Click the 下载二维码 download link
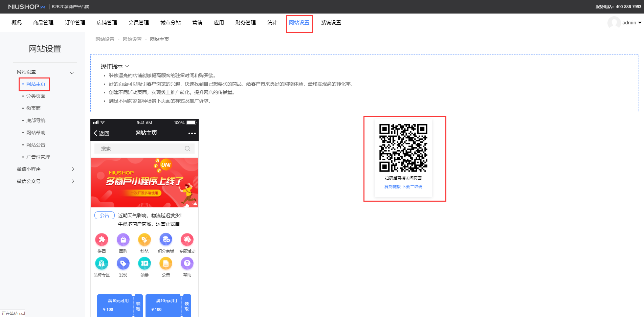The width and height of the screenshot is (644, 317). click(x=412, y=187)
